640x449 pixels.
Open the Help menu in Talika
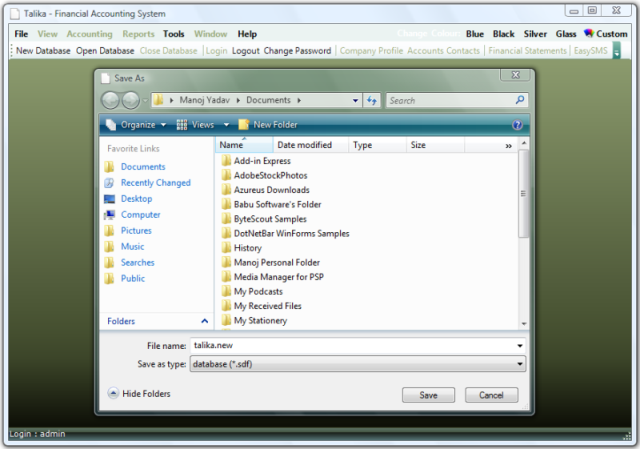click(x=247, y=34)
